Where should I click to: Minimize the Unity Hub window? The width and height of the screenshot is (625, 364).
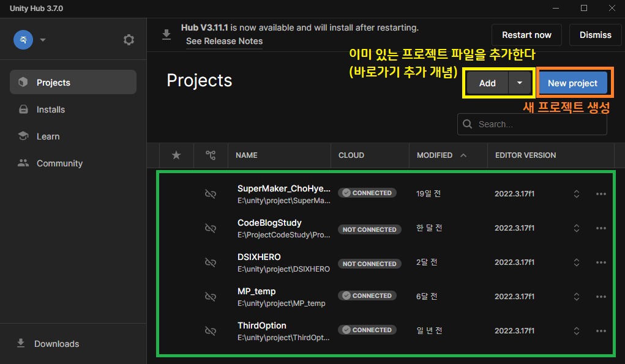[556, 8]
